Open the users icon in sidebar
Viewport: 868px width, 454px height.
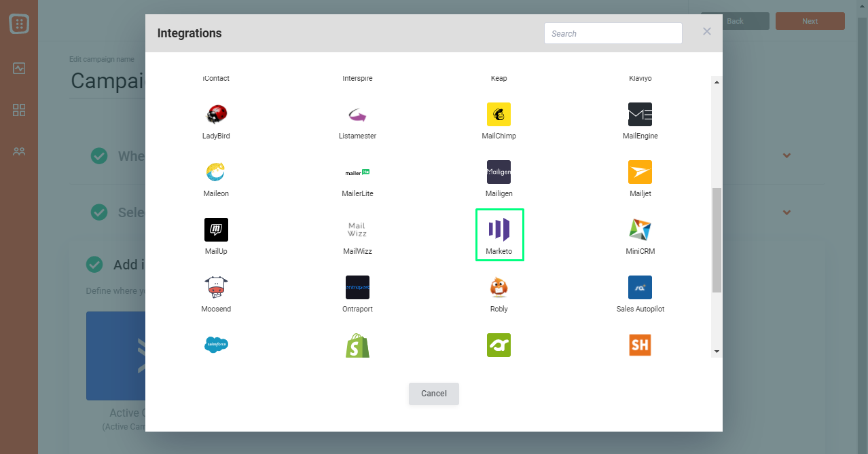pyautogui.click(x=19, y=151)
